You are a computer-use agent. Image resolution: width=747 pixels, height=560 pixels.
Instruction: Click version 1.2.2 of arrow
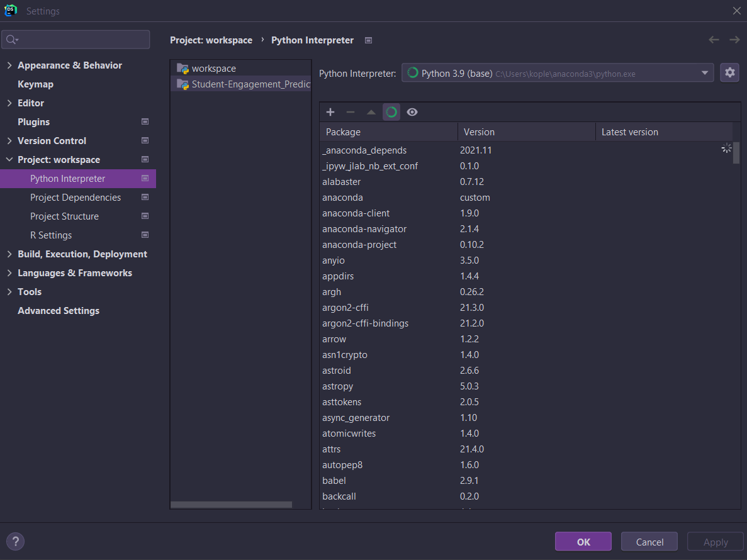click(x=469, y=339)
